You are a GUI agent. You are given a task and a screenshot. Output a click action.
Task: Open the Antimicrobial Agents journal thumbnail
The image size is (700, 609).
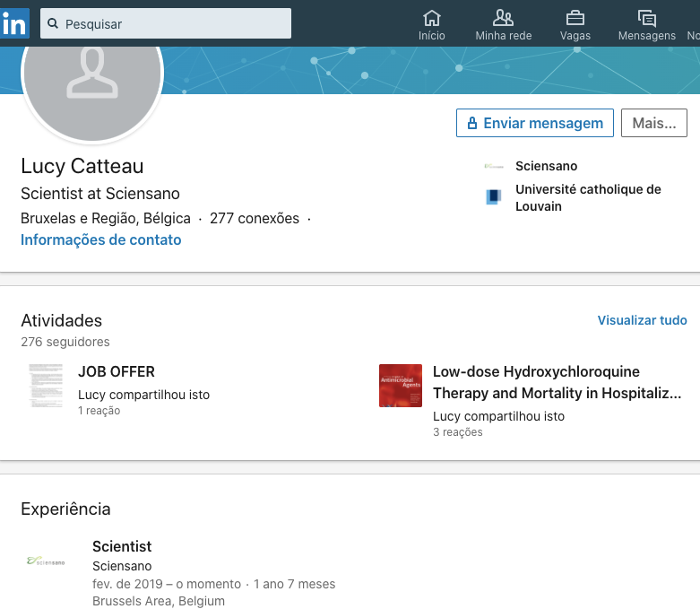coord(401,386)
